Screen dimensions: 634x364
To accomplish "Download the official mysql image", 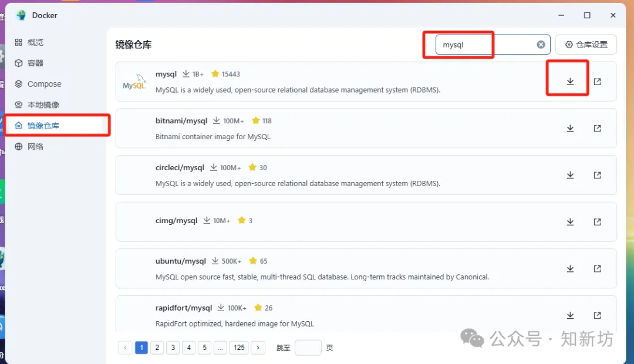I will click(x=569, y=82).
